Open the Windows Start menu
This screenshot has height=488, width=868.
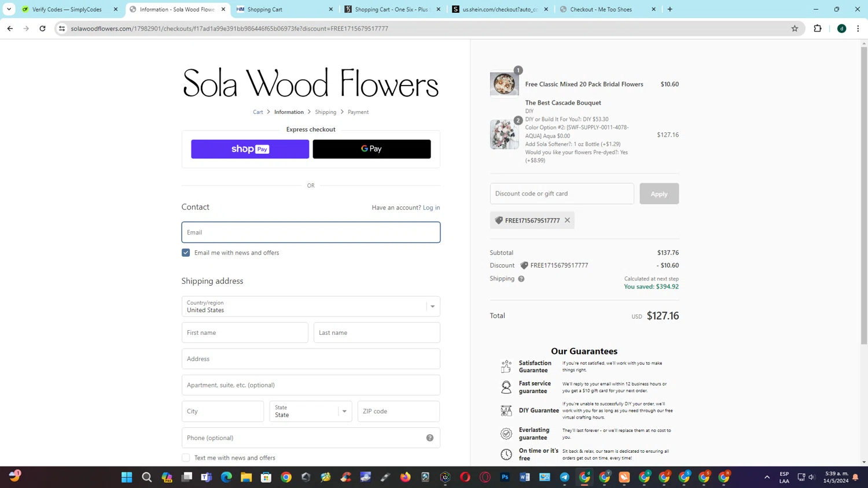click(127, 477)
